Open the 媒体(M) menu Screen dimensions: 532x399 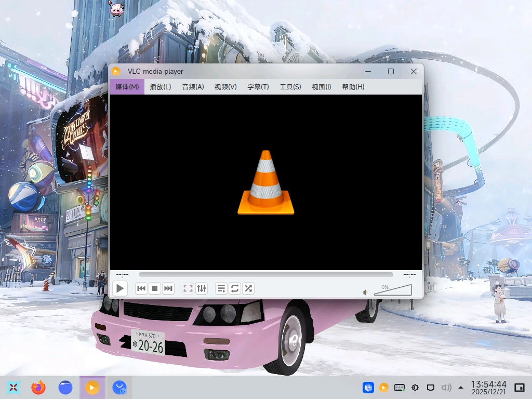127,87
